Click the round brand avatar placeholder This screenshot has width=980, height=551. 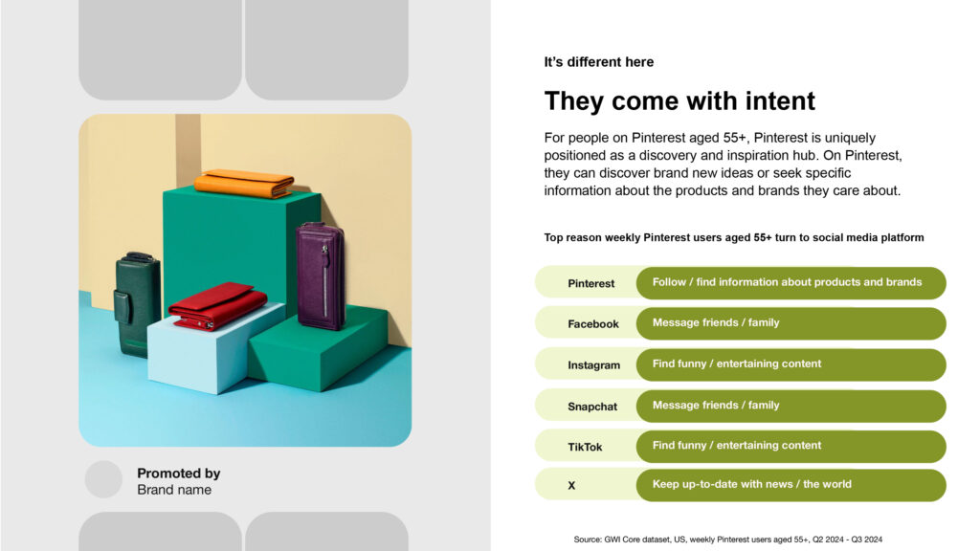[x=103, y=479]
